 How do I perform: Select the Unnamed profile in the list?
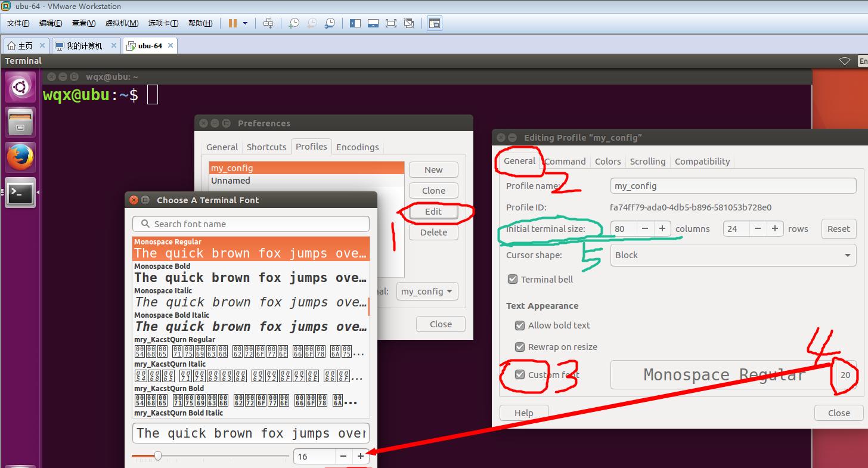[x=306, y=181]
